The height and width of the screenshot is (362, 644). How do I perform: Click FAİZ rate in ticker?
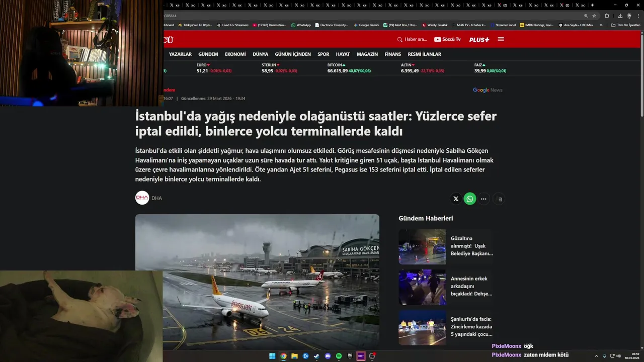(x=490, y=68)
